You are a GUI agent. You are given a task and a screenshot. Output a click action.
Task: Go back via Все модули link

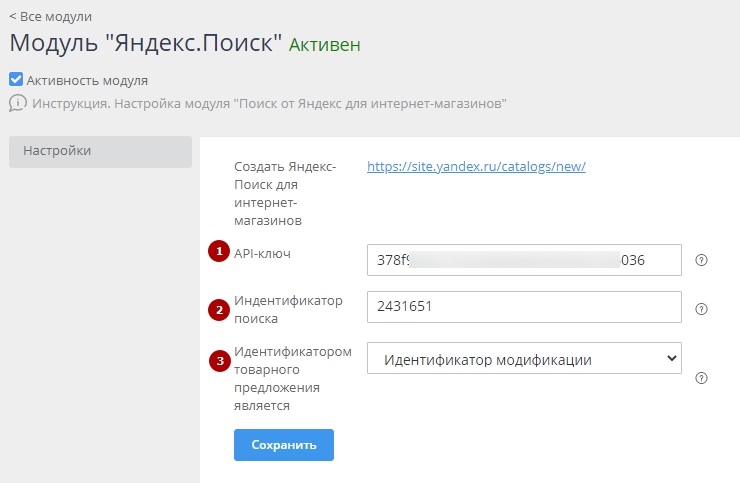[50, 17]
